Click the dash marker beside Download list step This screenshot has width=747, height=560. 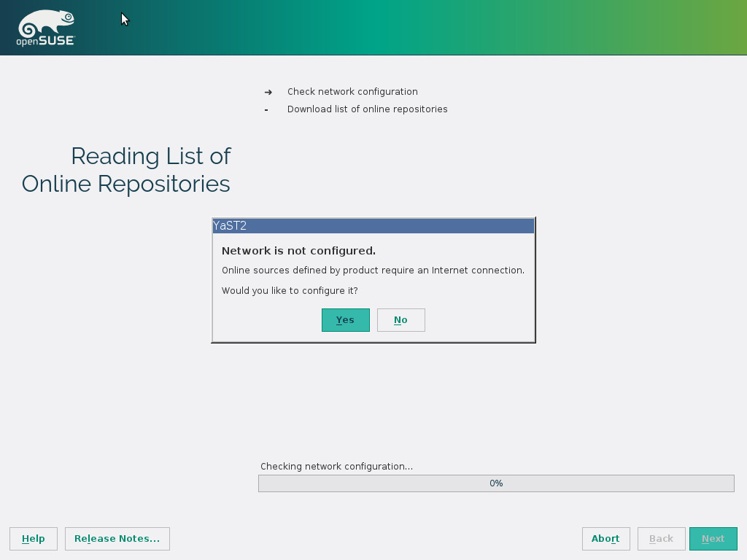click(x=267, y=109)
